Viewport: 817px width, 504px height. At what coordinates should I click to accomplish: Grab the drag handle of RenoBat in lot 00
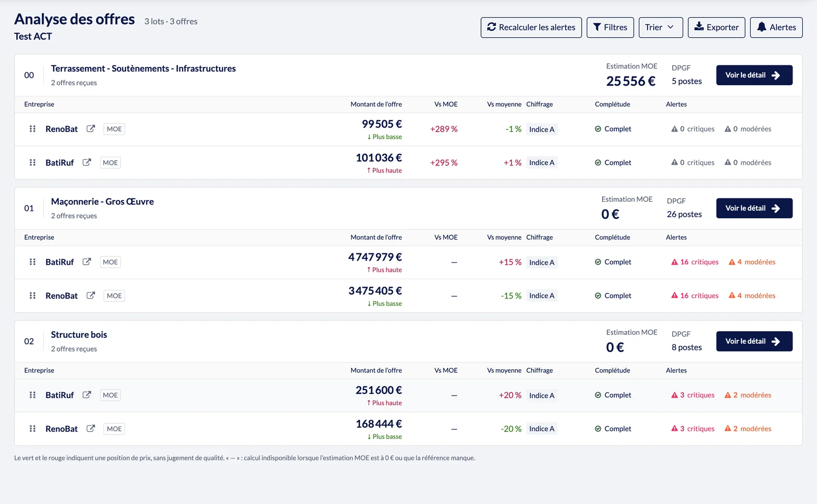point(33,129)
